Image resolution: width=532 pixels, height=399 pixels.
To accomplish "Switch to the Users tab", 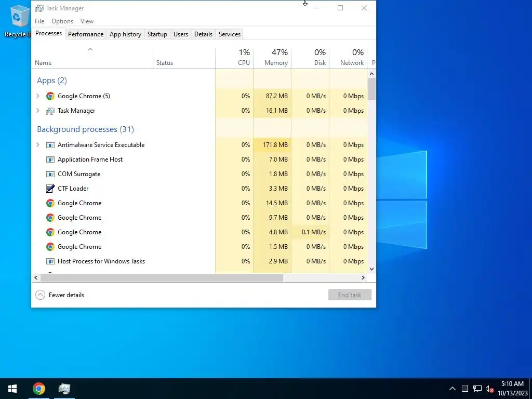I will click(180, 34).
